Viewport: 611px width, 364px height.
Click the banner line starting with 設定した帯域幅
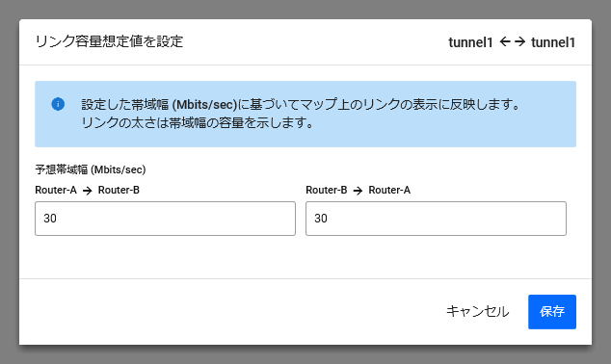(301, 104)
